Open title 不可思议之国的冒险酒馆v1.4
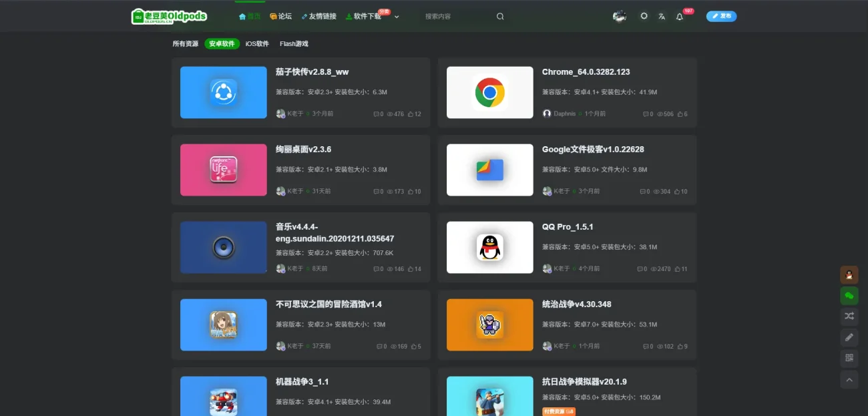Screen dimensions: 868x416 click(329, 304)
